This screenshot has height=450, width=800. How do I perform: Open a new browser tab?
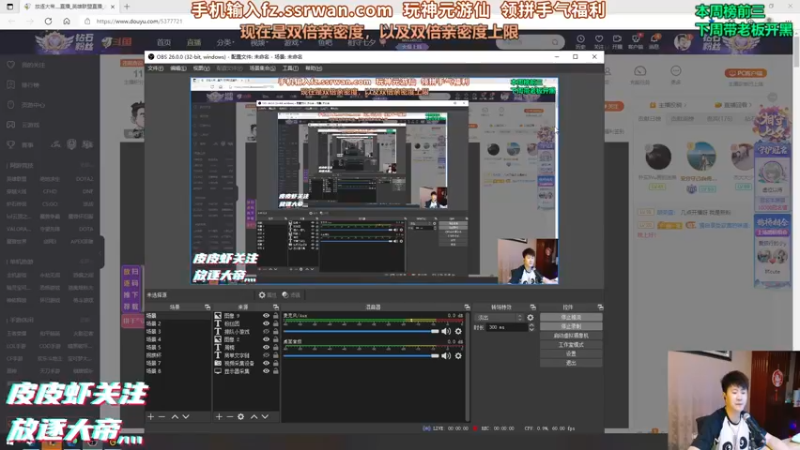coord(127,7)
